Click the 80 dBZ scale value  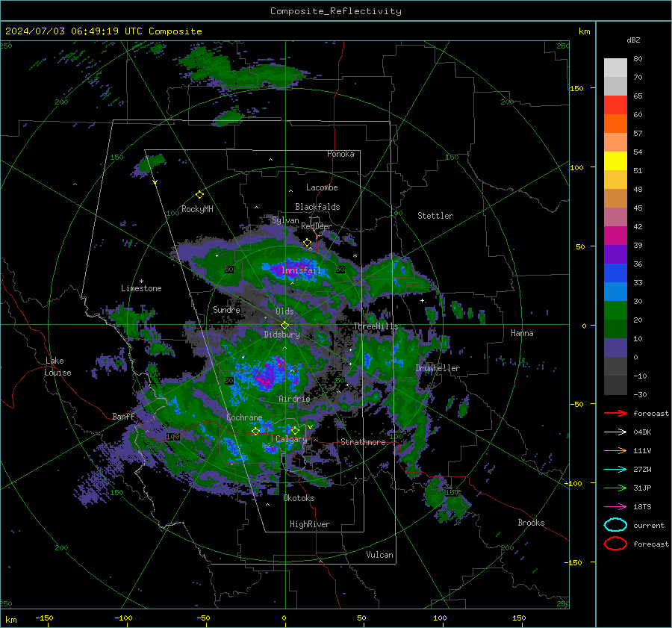[638, 59]
